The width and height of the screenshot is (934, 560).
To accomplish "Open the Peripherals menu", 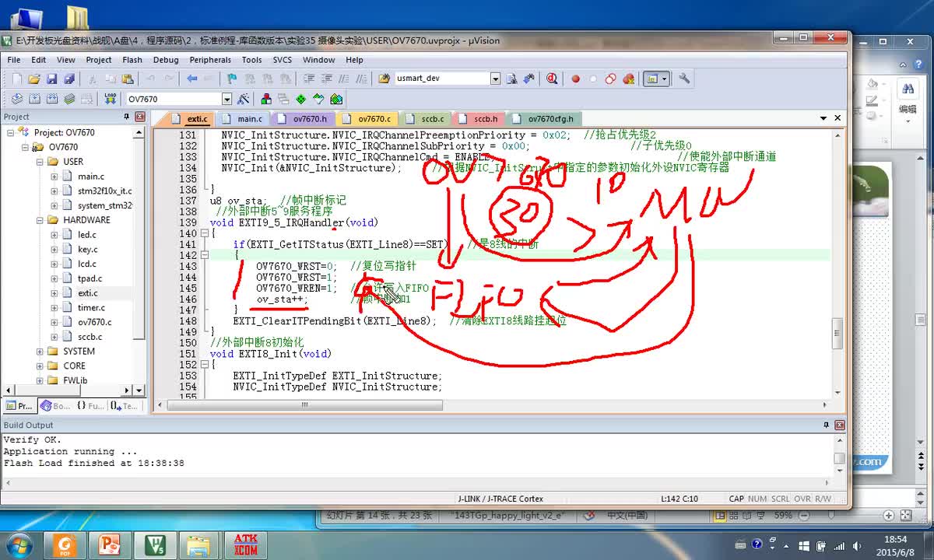I will 210,60.
